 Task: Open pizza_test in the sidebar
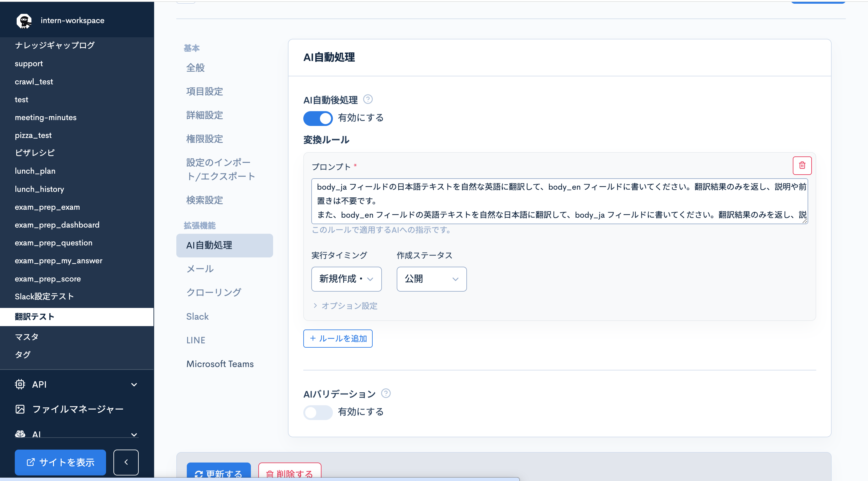click(x=33, y=135)
